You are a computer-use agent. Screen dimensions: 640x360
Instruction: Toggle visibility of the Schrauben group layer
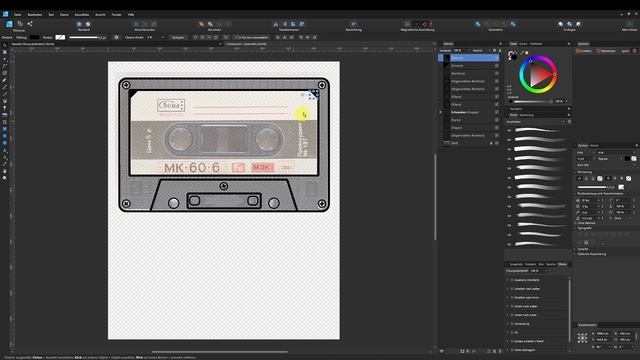pos(497,112)
